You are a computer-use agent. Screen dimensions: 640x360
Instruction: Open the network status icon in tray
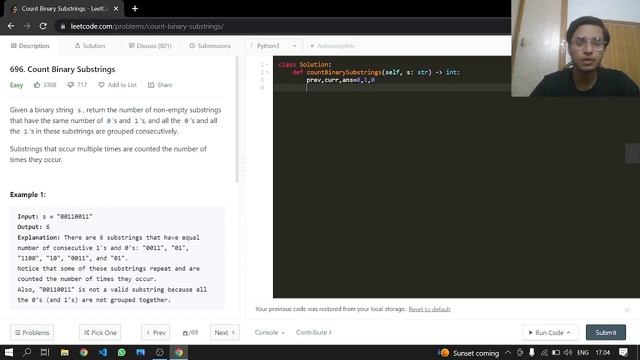point(544,352)
